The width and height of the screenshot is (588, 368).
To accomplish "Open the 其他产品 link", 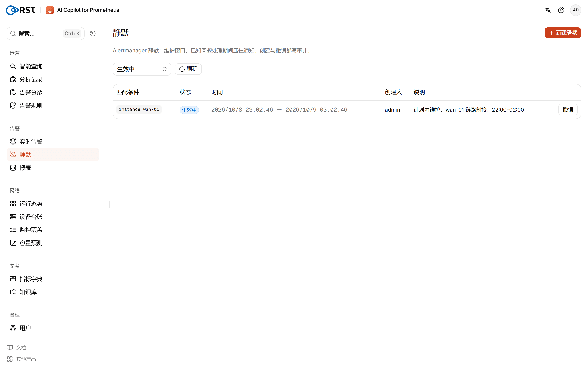I will (21, 359).
